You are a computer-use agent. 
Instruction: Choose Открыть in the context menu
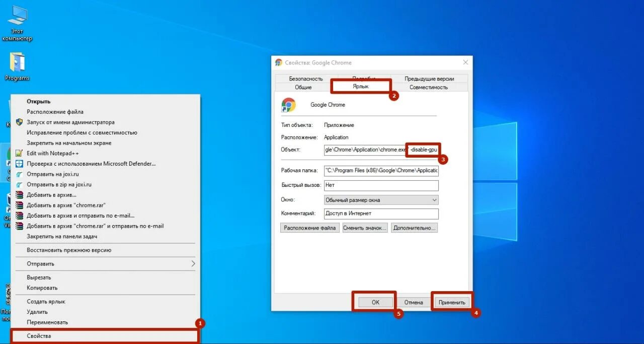pos(106,101)
